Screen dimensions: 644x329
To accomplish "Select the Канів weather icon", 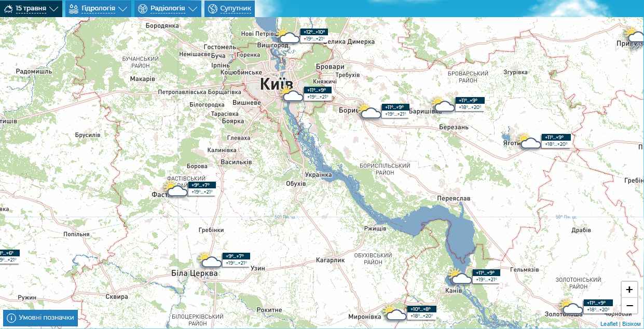I will click(x=460, y=277).
